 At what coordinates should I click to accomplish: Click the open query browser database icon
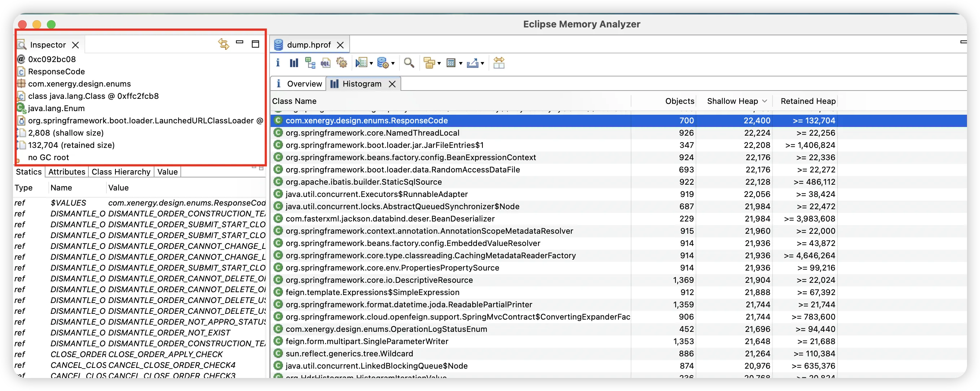(x=383, y=63)
